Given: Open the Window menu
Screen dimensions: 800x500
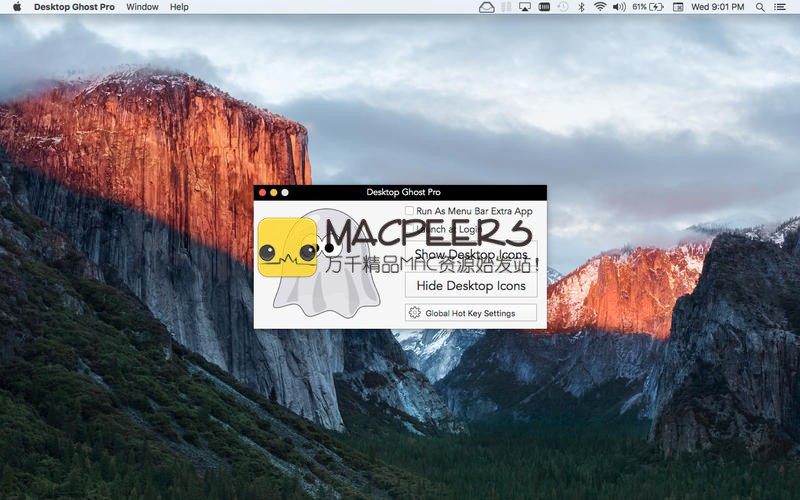Looking at the screenshot, I should pos(142,7).
